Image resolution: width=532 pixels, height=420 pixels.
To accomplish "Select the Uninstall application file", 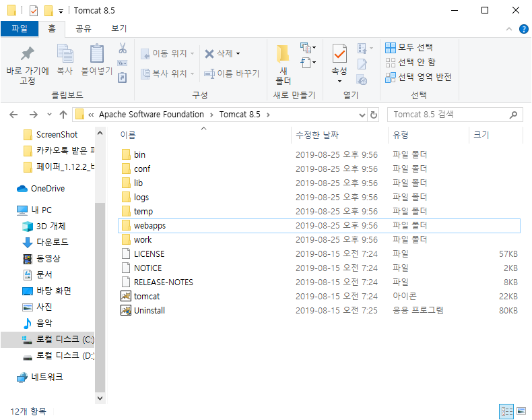I will 319,311.
